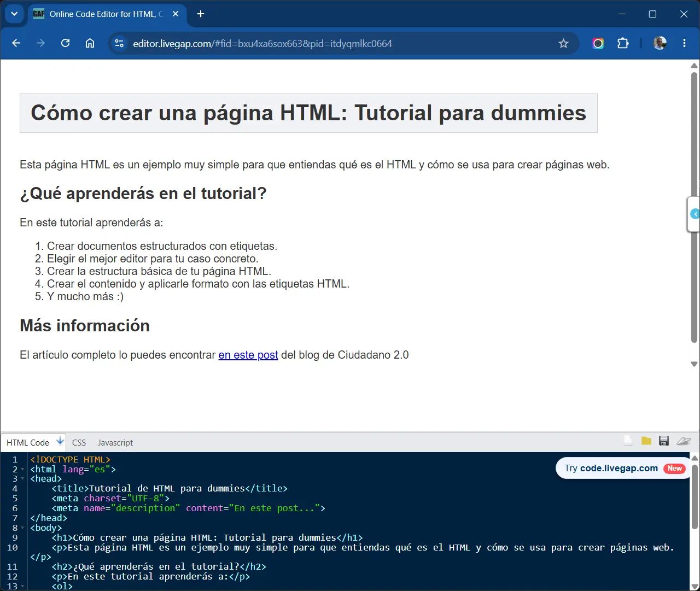Click the preview pane vertical scrollbar thumb
Viewport: 700px width, 591px height.
click(694, 208)
